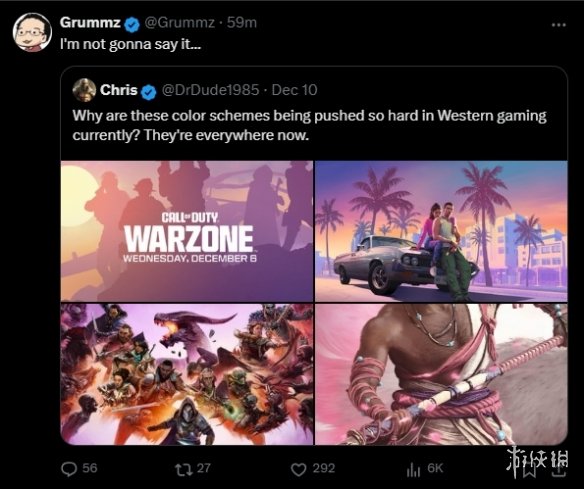584x489 pixels.
Task: Click Chris's small profile avatar
Action: tap(84, 90)
